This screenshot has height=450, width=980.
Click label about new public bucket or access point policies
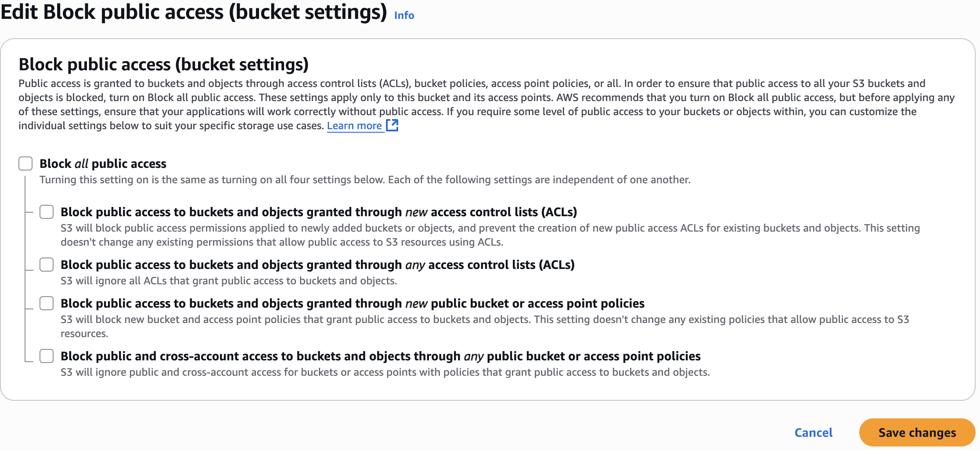(x=353, y=303)
